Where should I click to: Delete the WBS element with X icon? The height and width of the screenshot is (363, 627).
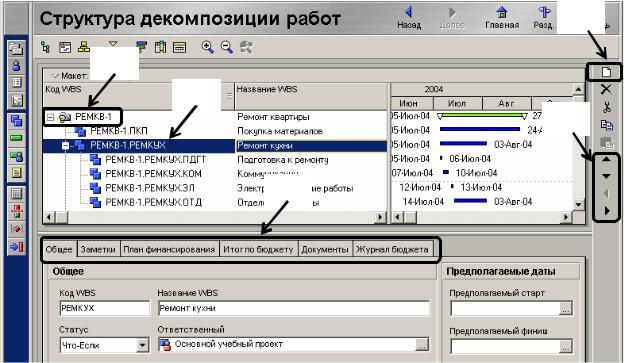click(606, 89)
